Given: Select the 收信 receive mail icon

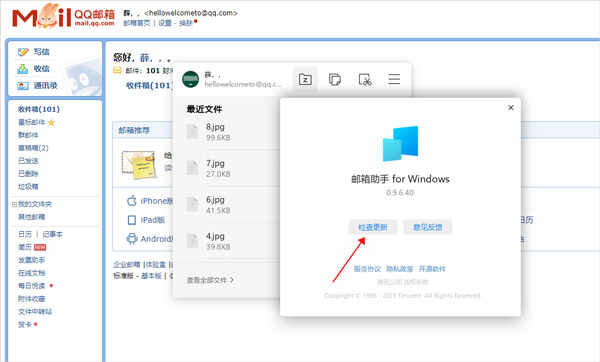Looking at the screenshot, I should click(23, 68).
